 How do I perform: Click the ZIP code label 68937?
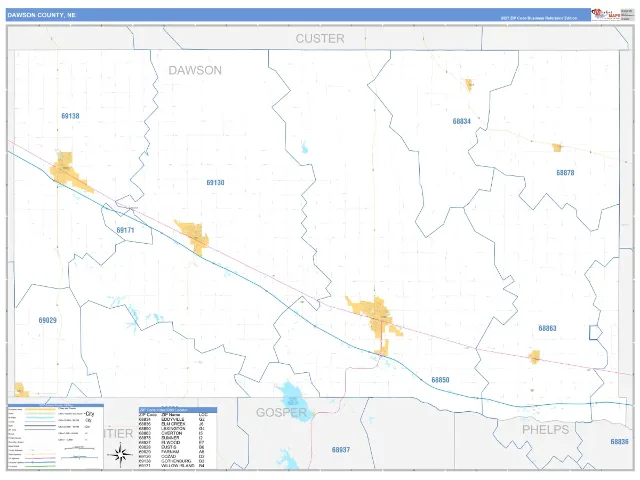point(341,450)
